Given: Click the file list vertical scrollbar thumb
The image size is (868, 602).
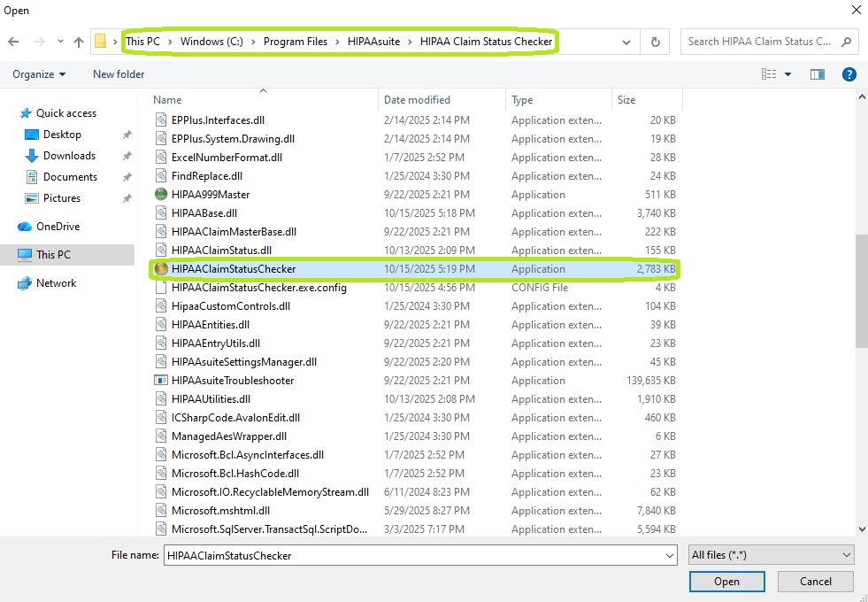Looking at the screenshot, I should click(862, 290).
